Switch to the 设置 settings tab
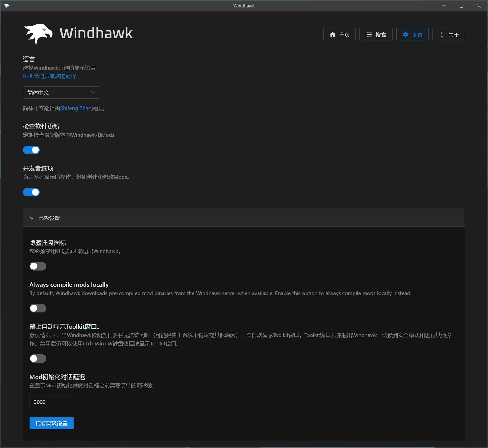This screenshot has width=488, height=448. click(412, 34)
